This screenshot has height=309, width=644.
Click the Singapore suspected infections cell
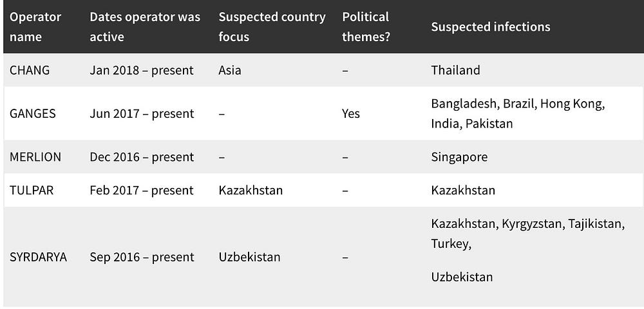459,157
